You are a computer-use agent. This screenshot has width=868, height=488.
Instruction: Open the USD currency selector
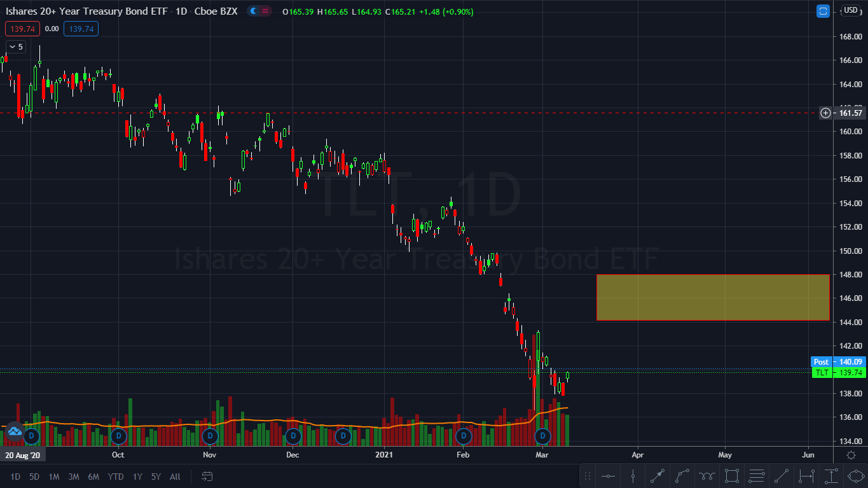850,10
